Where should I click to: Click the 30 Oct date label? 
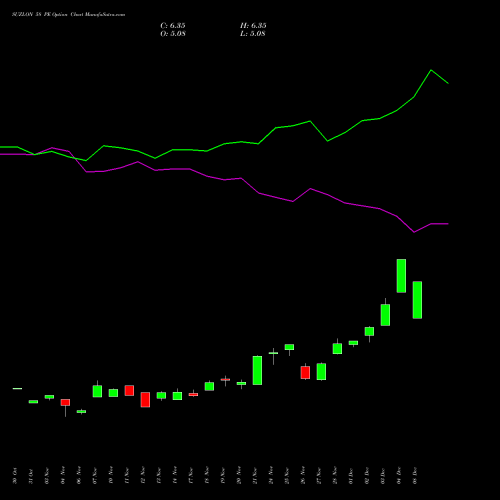[x=15, y=476]
